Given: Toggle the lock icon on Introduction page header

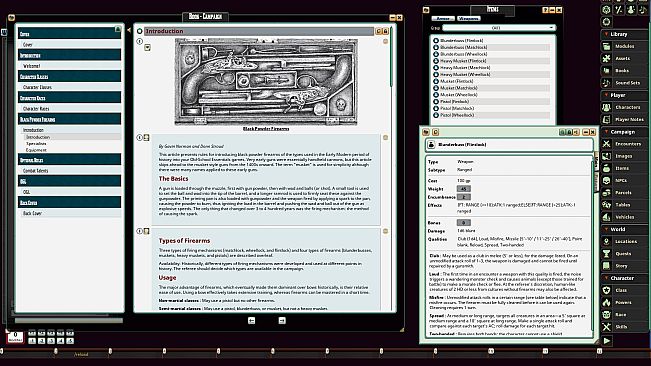Looking at the screenshot, I should 385,31.
